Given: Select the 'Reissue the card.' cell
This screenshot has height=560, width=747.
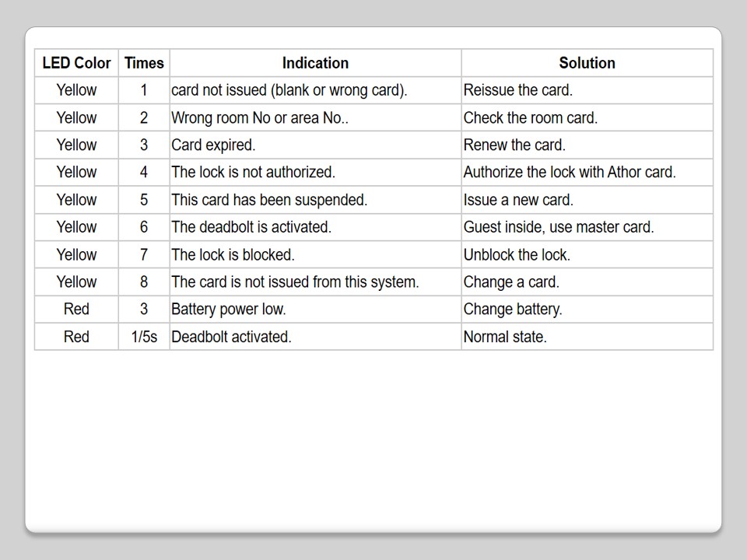Looking at the screenshot, I should tap(518, 90).
